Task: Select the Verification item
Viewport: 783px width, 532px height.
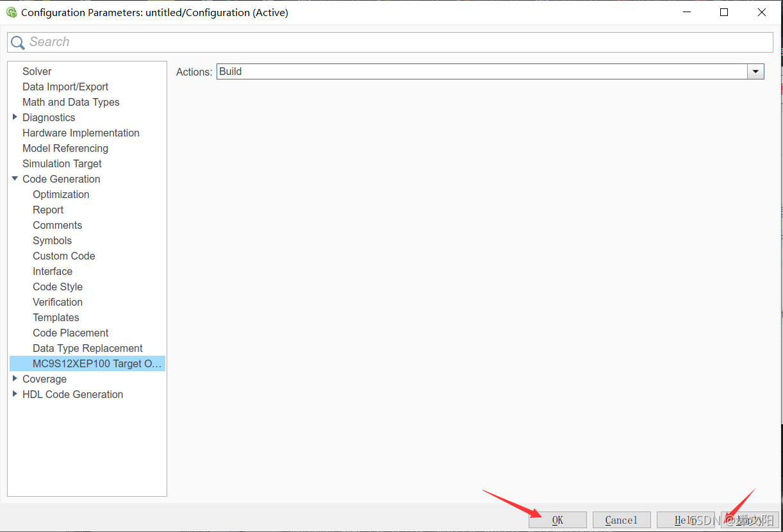Action: (x=58, y=302)
